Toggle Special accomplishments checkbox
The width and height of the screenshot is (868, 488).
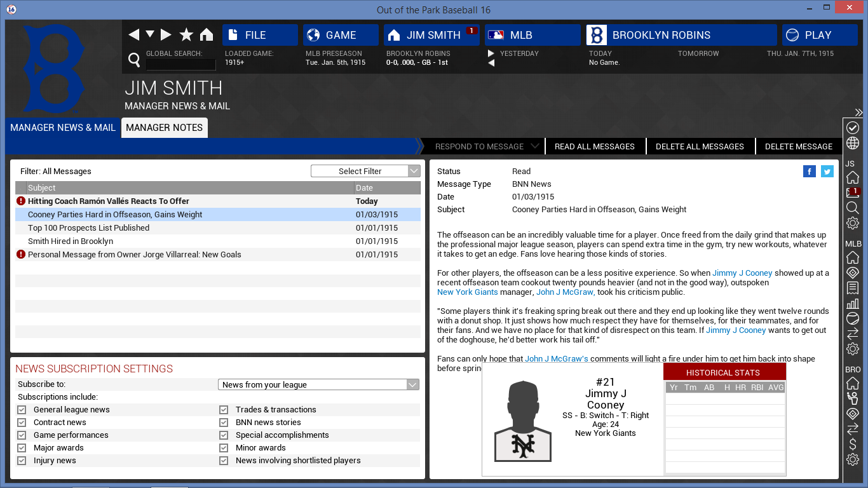tap(224, 435)
